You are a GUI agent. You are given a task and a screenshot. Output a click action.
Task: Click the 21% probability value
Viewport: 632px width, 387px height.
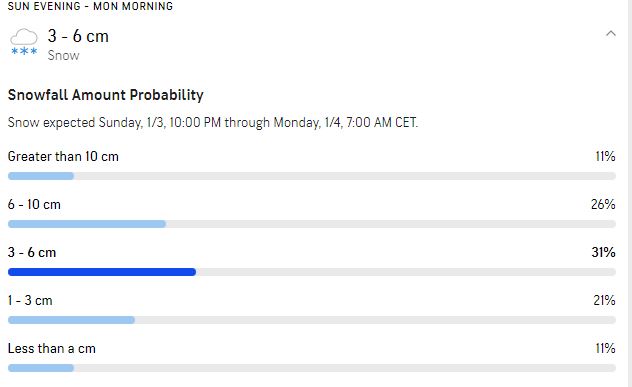point(604,300)
